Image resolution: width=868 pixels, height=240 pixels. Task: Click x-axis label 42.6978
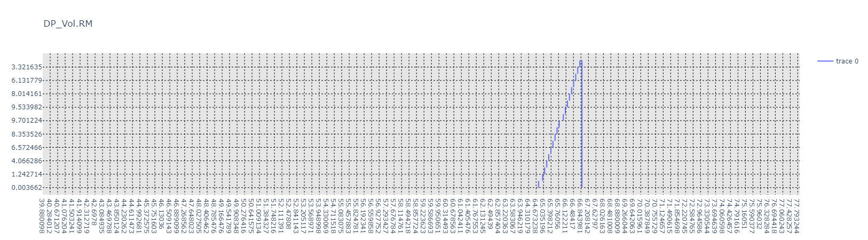click(95, 212)
